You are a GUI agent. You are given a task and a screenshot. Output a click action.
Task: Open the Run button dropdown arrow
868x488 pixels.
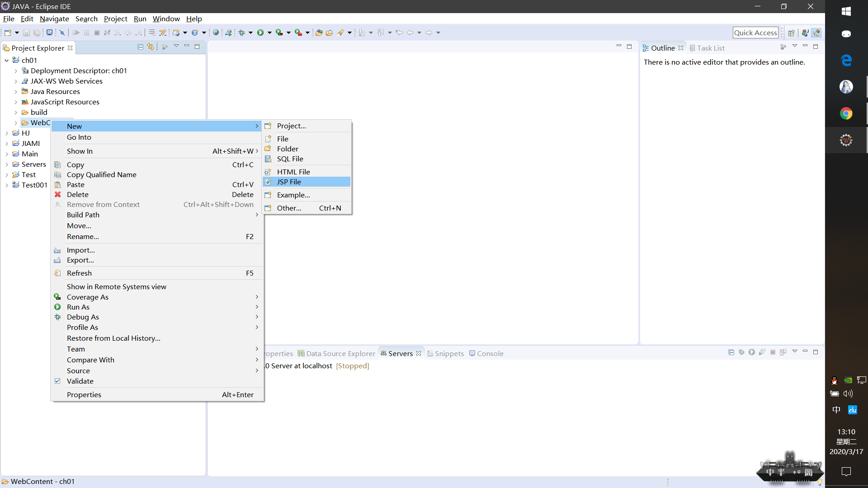[x=270, y=33]
